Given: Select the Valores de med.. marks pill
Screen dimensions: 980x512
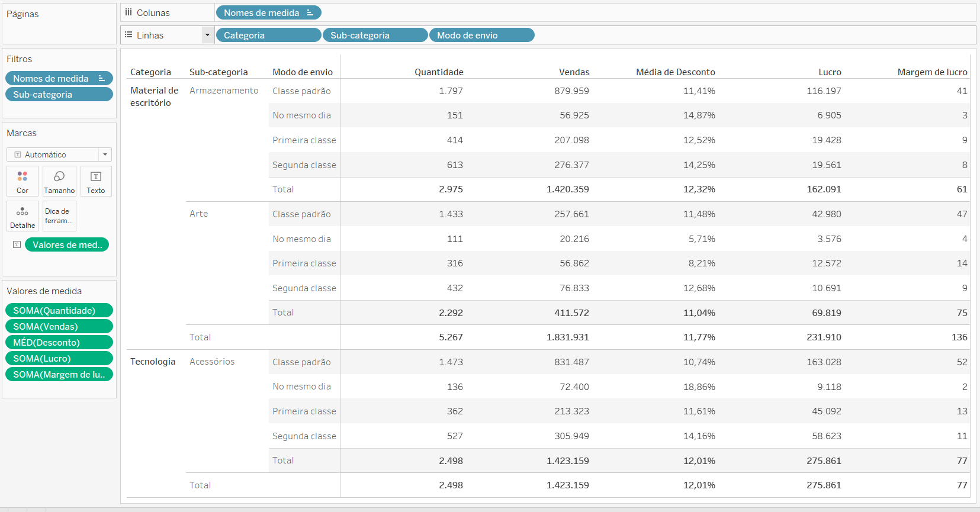Looking at the screenshot, I should [67, 244].
